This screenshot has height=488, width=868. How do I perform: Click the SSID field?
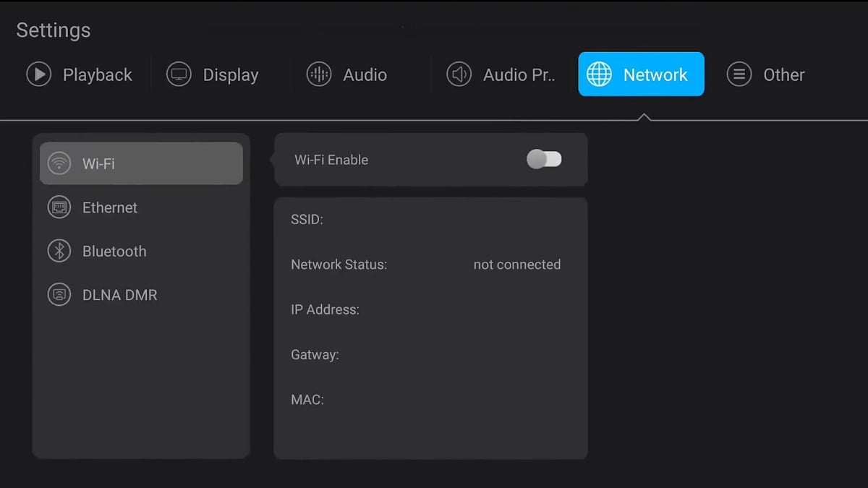(307, 219)
